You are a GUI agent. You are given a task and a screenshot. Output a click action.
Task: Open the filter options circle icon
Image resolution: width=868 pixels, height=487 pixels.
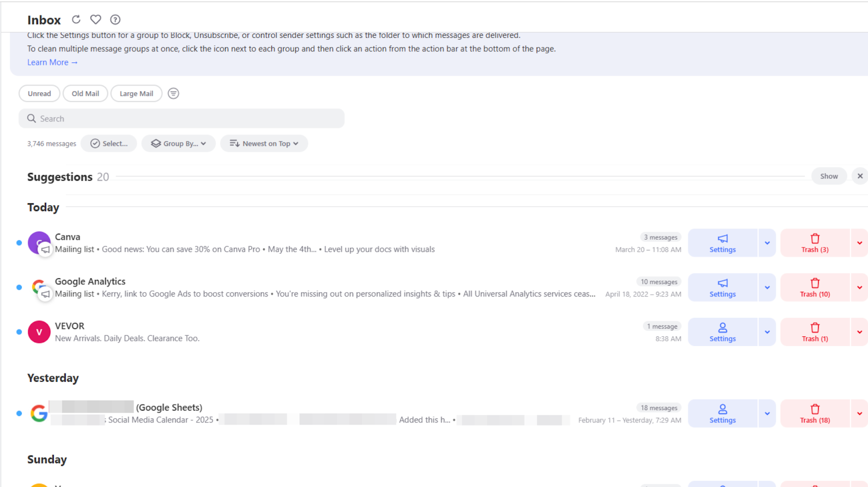point(174,93)
